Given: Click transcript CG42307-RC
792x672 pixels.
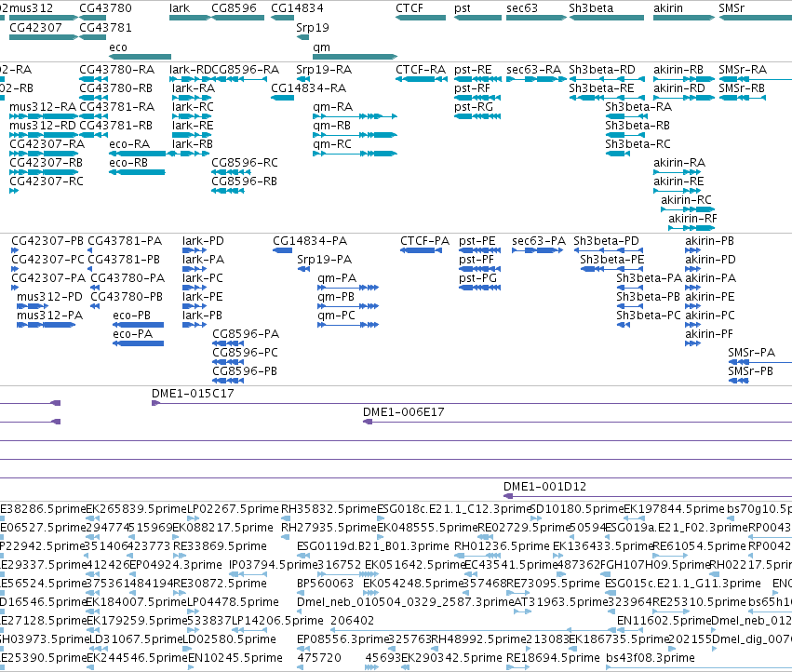Looking at the screenshot, I should (x=46, y=181).
